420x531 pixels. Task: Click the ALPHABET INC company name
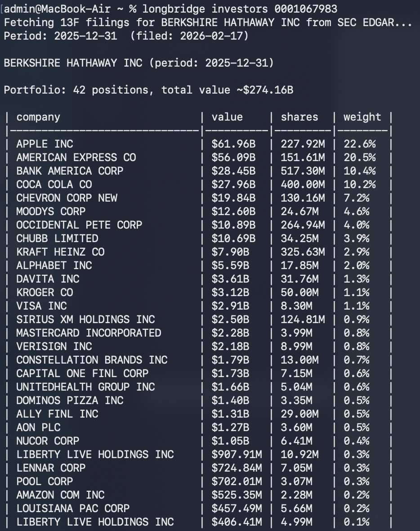point(54,265)
